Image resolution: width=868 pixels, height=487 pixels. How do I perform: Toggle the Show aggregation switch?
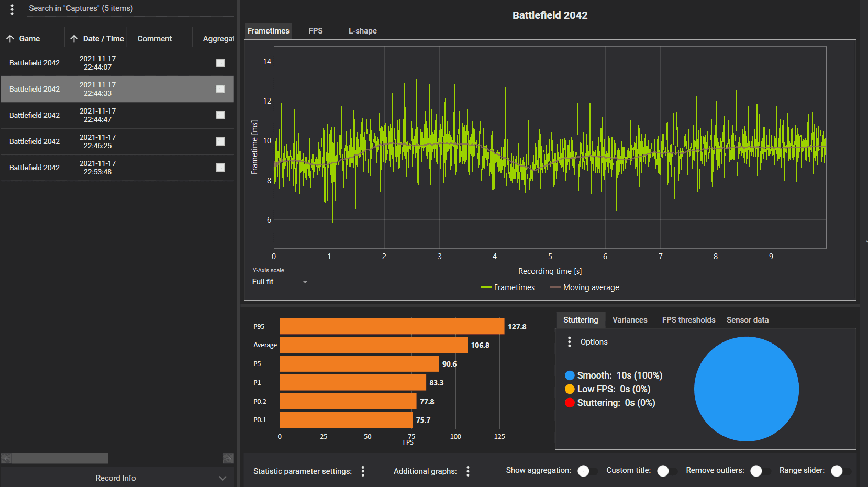tap(587, 471)
